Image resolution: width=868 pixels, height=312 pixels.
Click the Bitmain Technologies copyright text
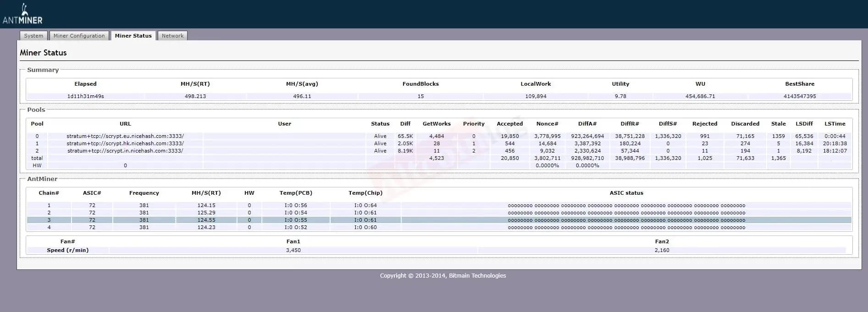pyautogui.click(x=443, y=275)
